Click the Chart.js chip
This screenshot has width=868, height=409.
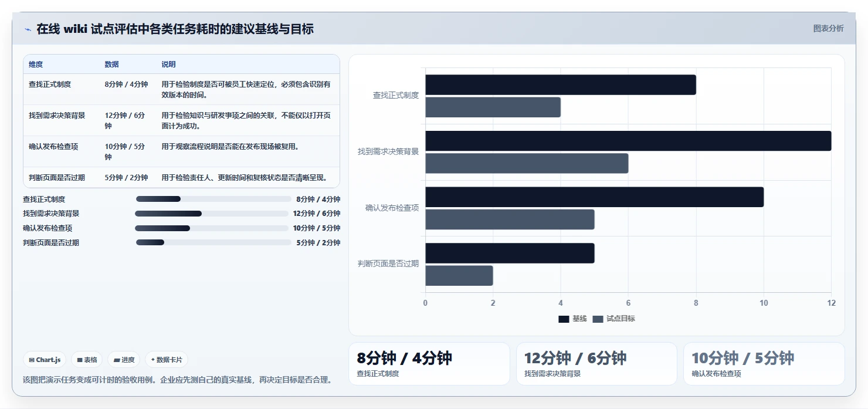pyautogui.click(x=45, y=360)
